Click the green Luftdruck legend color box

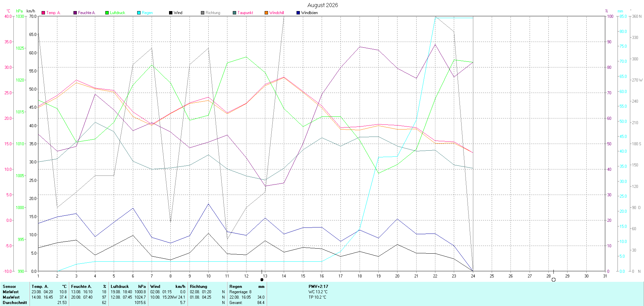pos(107,13)
